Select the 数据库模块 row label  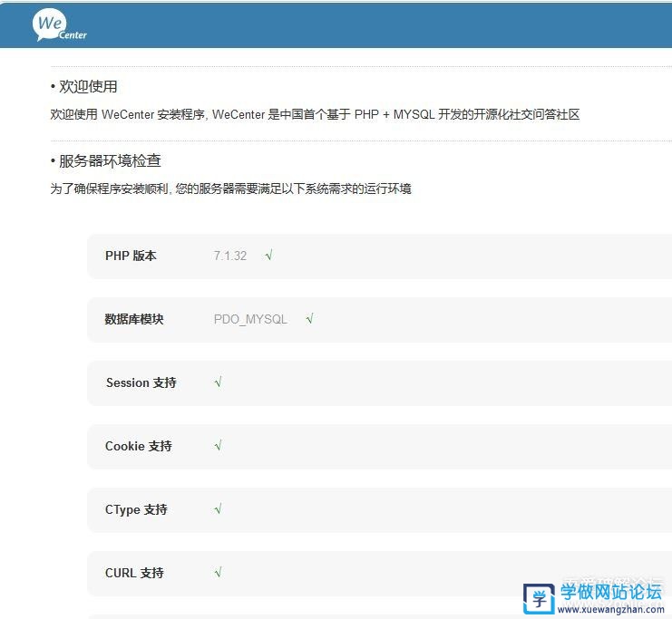(134, 319)
